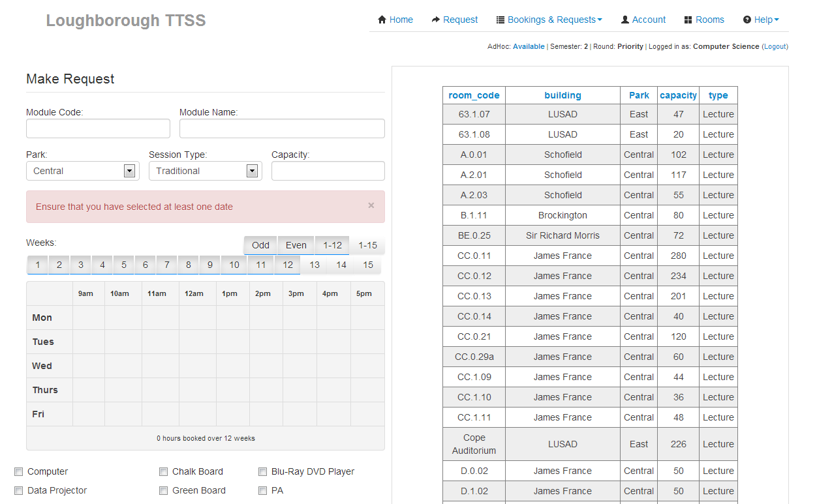Viewport: 817px width, 504px height.
Task: Select Monday 9am timetable slot
Action: (x=89, y=318)
